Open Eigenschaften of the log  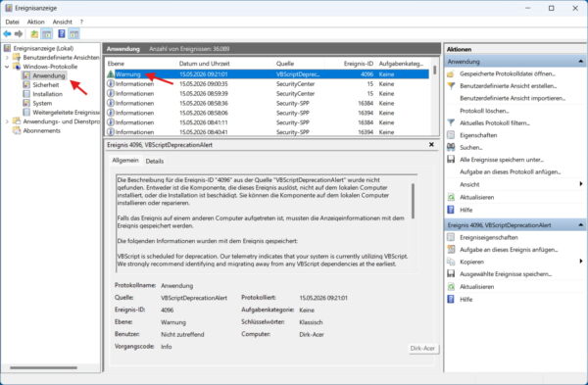coord(478,135)
